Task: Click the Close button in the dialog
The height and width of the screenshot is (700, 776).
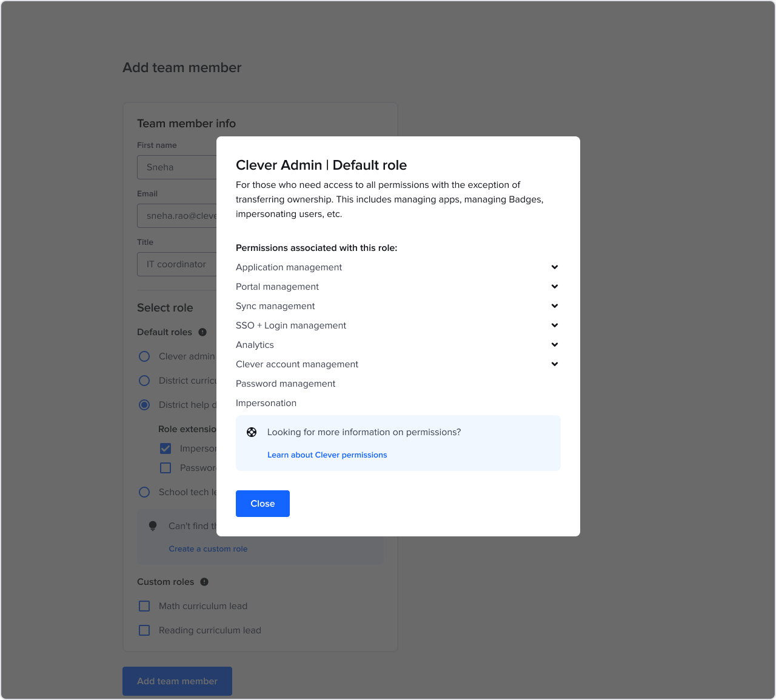Action: (263, 504)
